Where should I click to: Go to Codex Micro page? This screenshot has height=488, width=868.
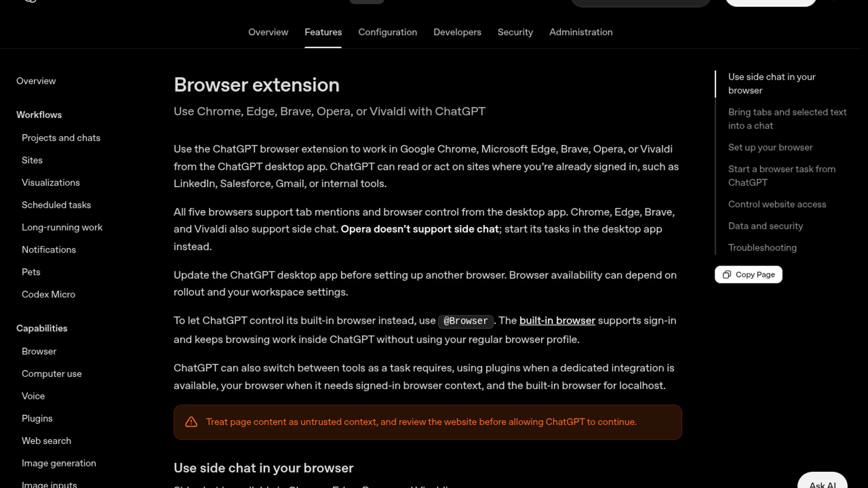tap(48, 295)
